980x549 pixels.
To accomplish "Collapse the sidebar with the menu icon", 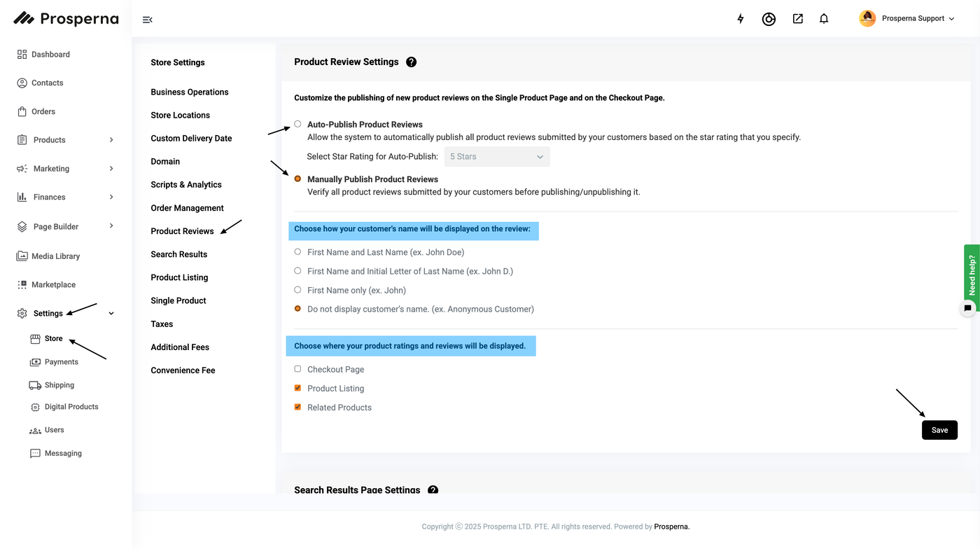I will (147, 20).
